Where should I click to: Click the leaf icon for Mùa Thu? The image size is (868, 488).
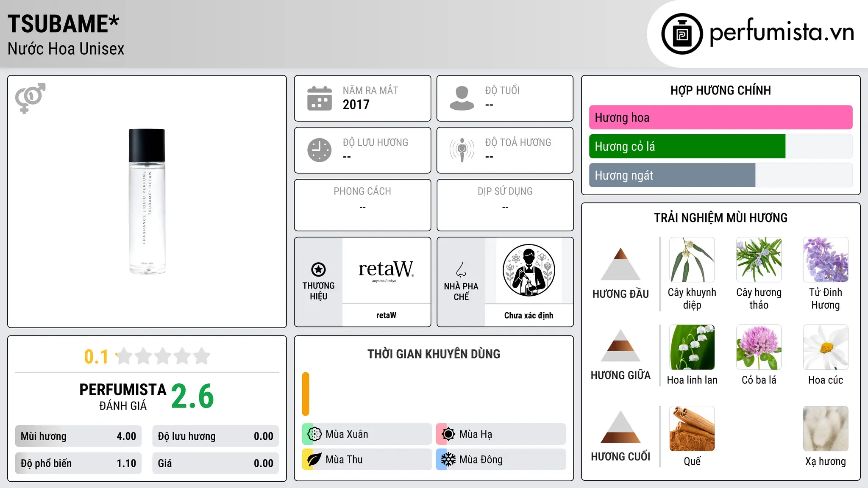314,460
